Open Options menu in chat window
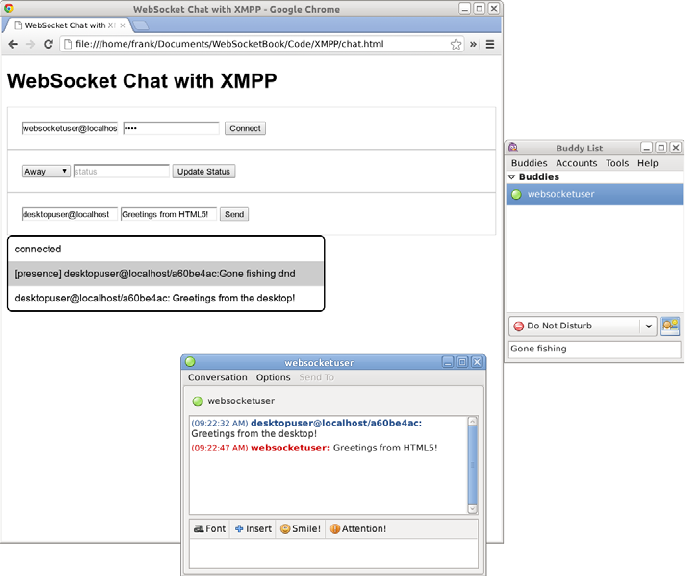Image resolution: width=685 pixels, height=576 pixels. [273, 378]
